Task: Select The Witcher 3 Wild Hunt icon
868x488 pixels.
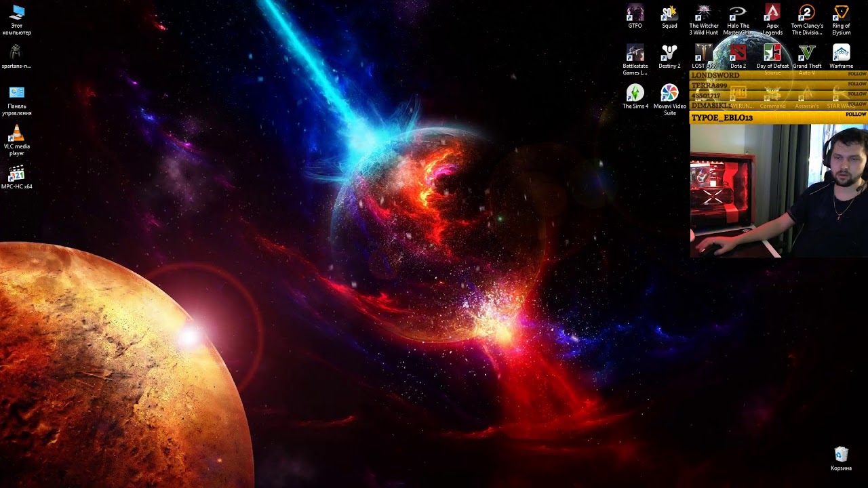Action: tap(704, 20)
